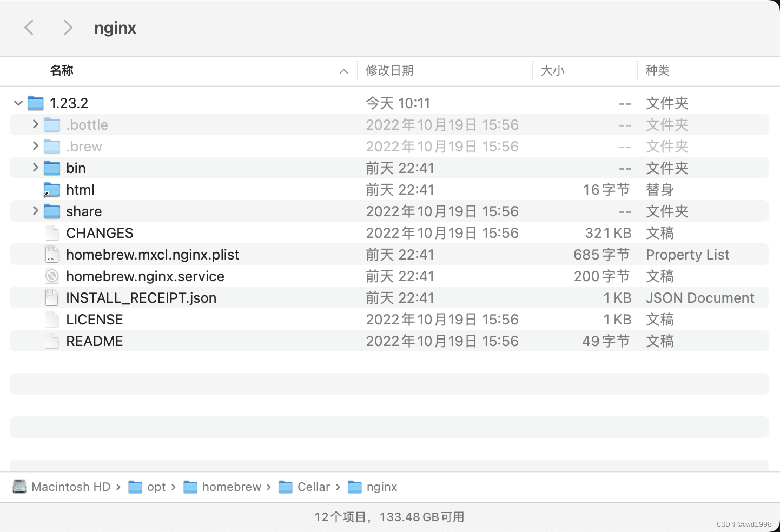Click the bin folder icon

click(52, 168)
